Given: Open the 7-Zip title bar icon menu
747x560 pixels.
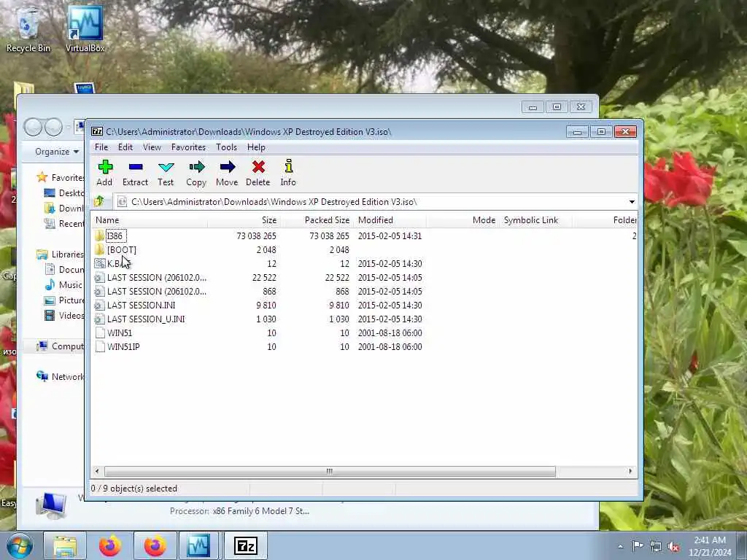Looking at the screenshot, I should coord(97,131).
